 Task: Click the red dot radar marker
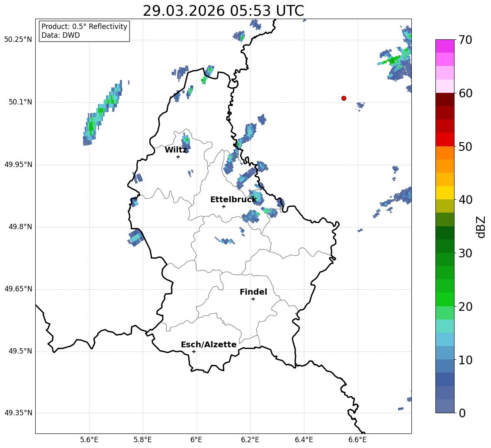[344, 98]
